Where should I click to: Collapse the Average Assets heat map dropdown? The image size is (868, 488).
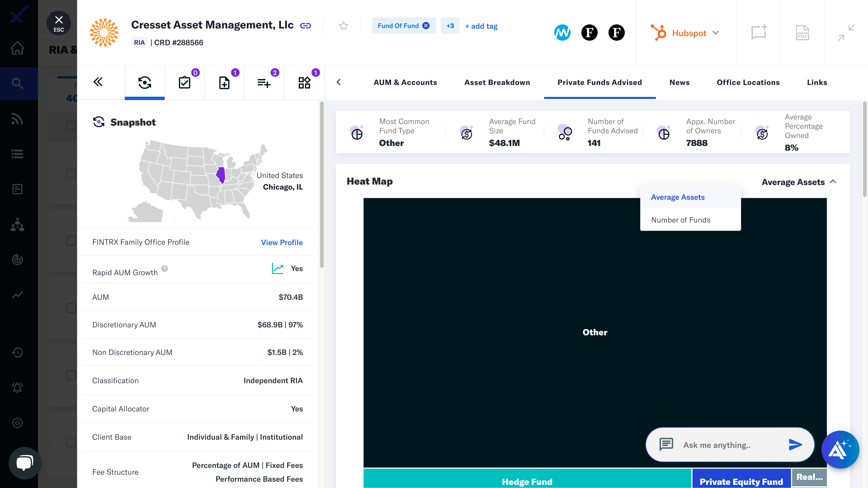pyautogui.click(x=799, y=182)
